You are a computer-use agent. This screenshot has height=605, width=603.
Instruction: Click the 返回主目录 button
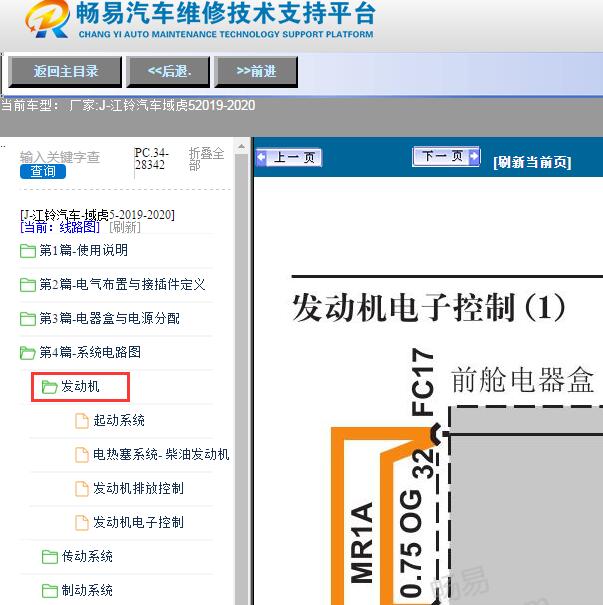(x=65, y=71)
